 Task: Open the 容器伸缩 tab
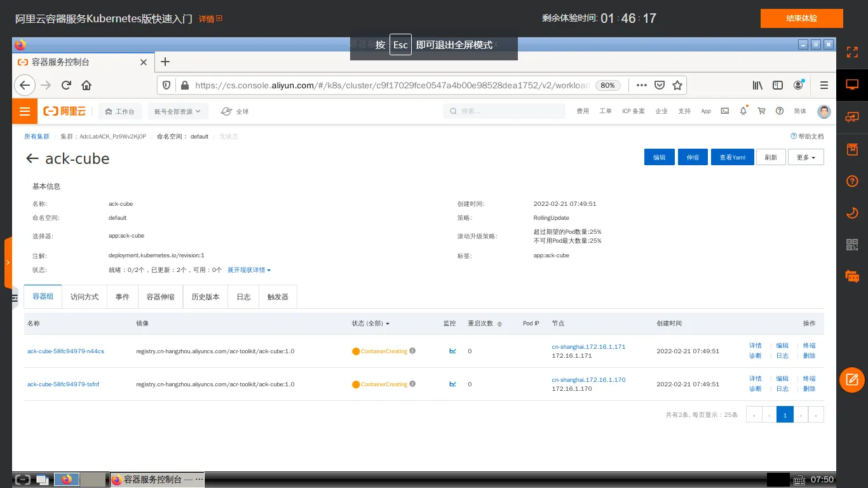[160, 297]
